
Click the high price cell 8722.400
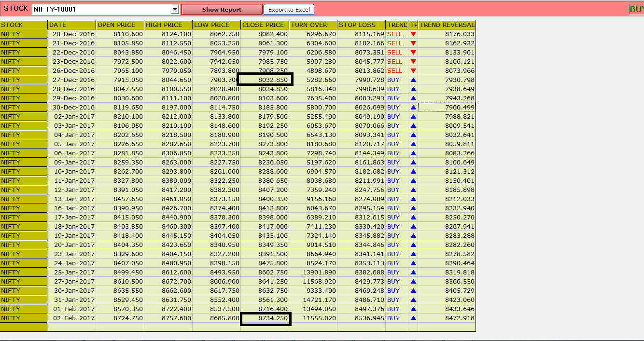[168, 309]
